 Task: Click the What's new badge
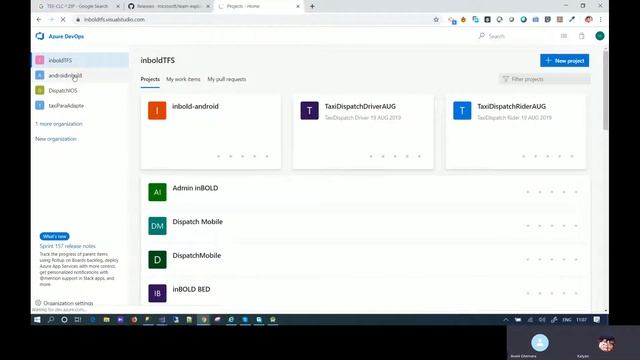[x=54, y=236]
